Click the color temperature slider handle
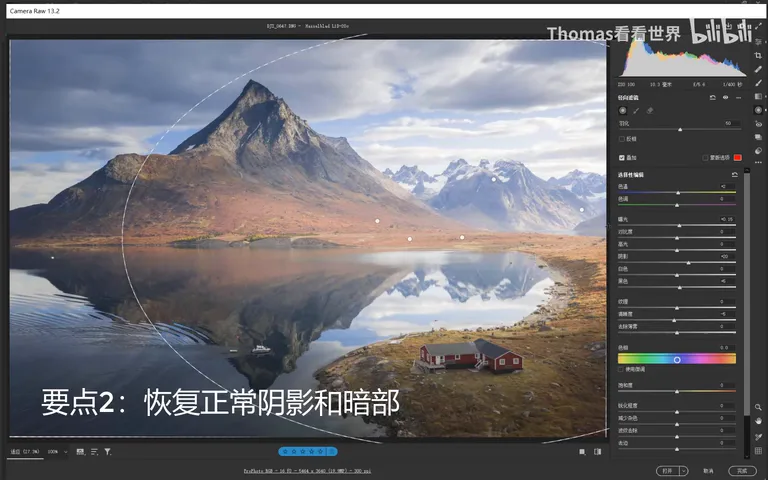 coord(678,192)
